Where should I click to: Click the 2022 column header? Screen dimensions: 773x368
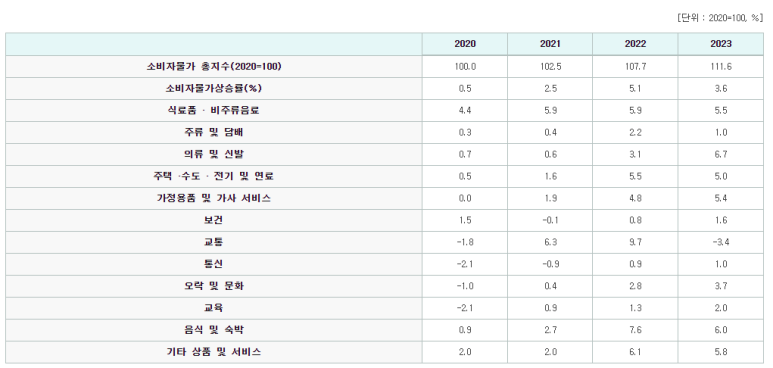point(635,44)
